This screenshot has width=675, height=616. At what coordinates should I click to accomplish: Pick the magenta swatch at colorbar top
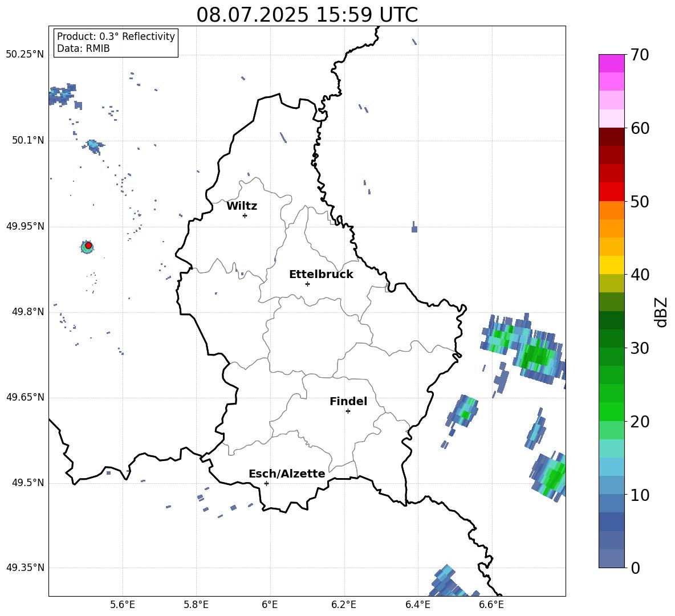tap(611, 63)
